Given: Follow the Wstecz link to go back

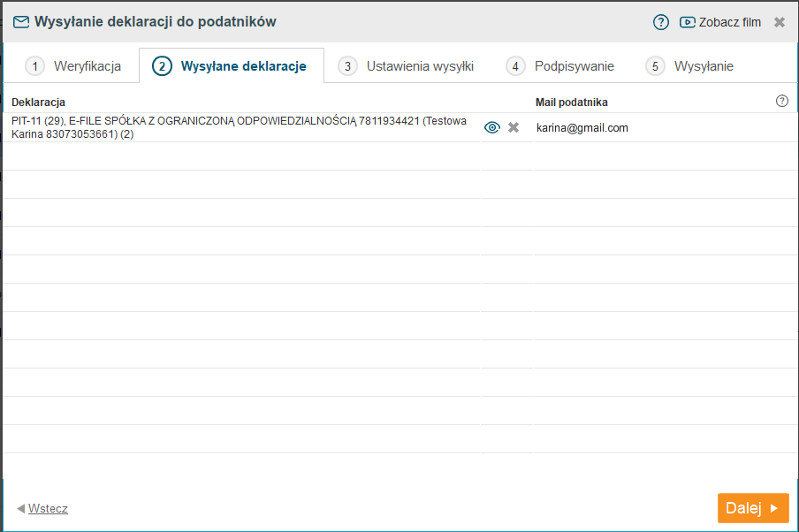Looking at the screenshot, I should (48, 509).
